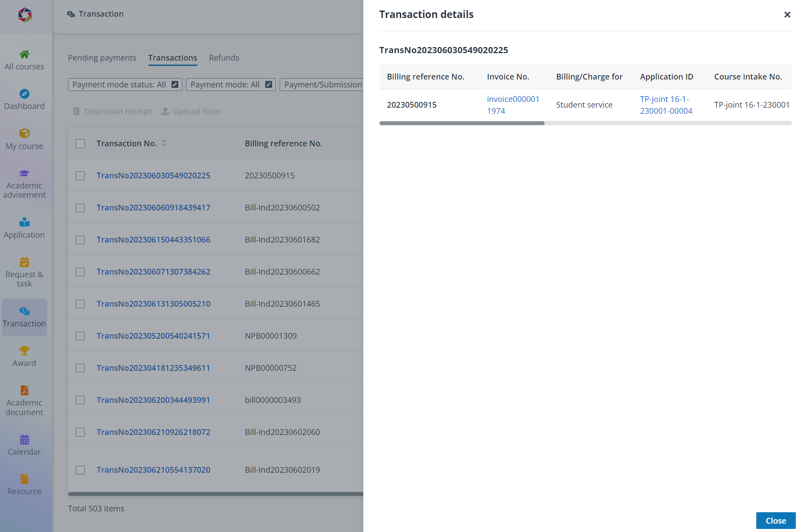Select the checkbox beside TransNo202305200540241571

(80, 336)
